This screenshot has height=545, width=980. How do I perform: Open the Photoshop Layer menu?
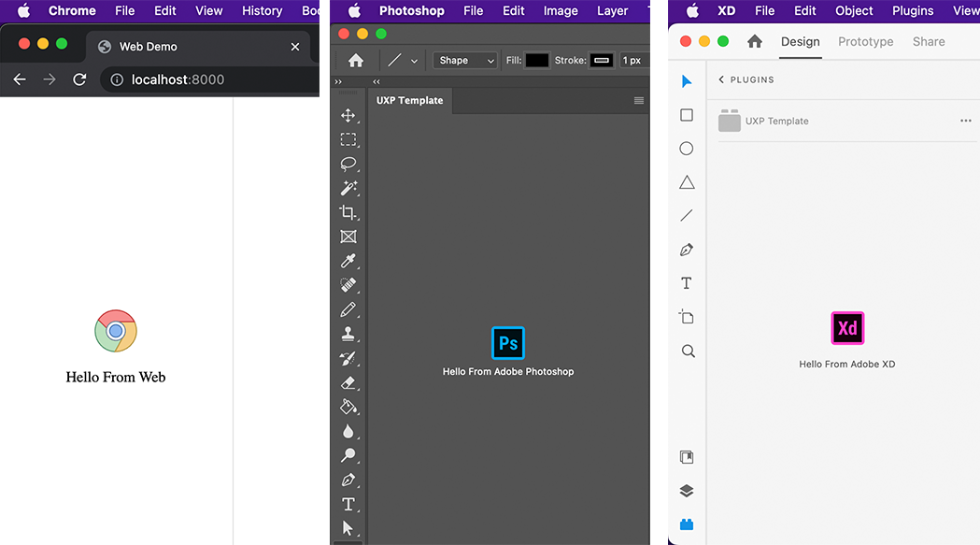click(613, 10)
